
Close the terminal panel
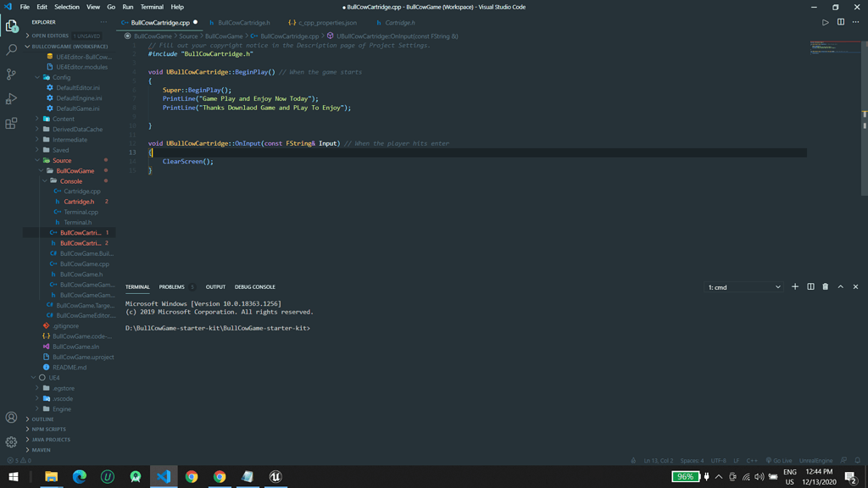point(855,286)
